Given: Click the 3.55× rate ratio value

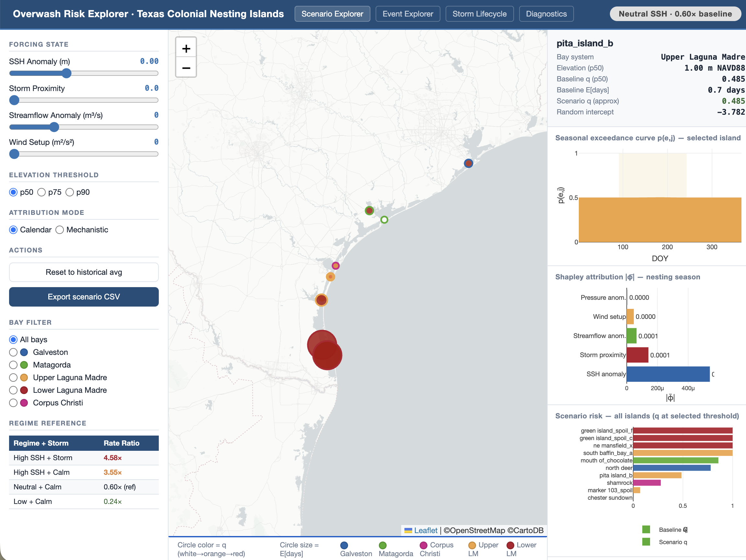Looking at the screenshot, I should (113, 472).
